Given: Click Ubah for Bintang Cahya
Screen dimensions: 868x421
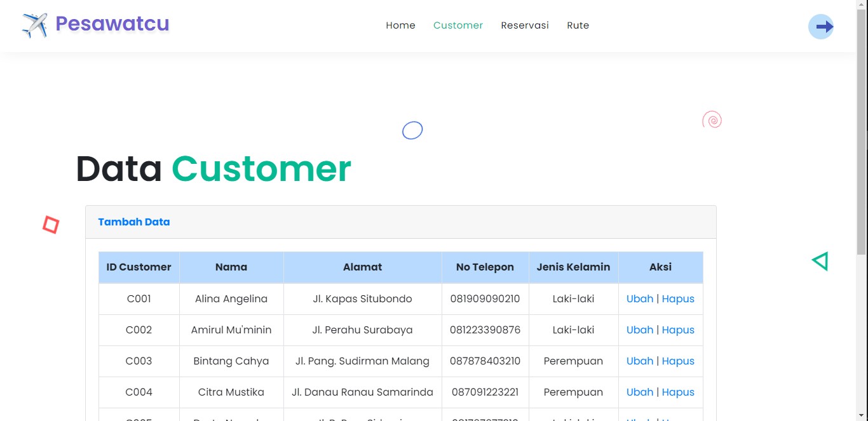Looking at the screenshot, I should click(639, 361).
